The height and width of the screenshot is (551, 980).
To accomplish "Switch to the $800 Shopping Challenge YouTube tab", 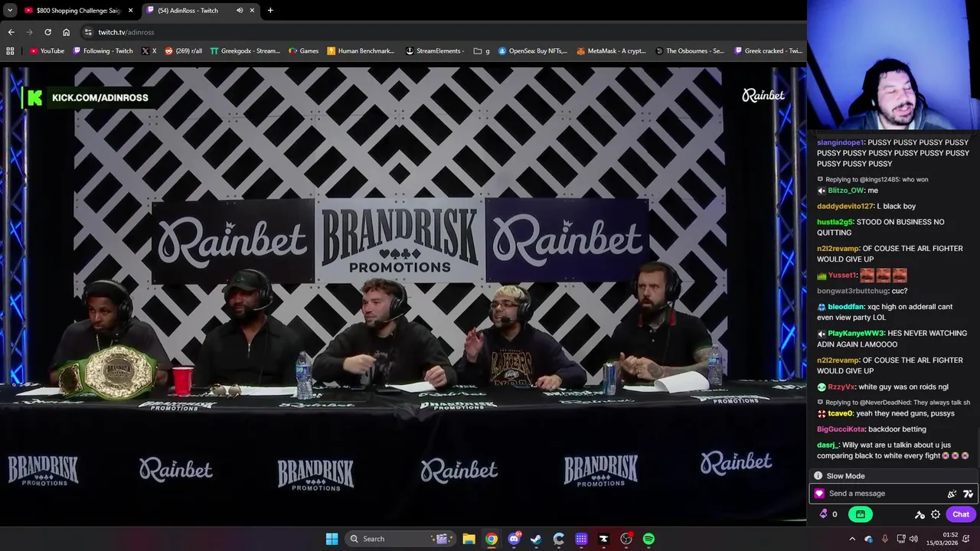I will pos(79,10).
